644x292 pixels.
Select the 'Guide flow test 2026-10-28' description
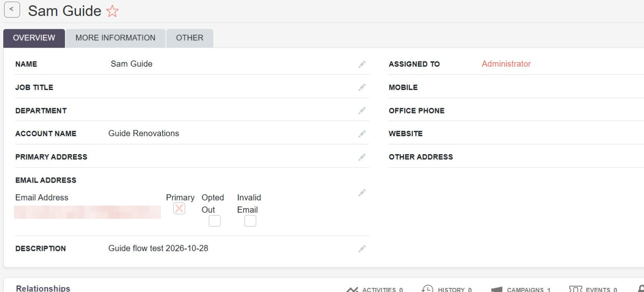point(158,248)
